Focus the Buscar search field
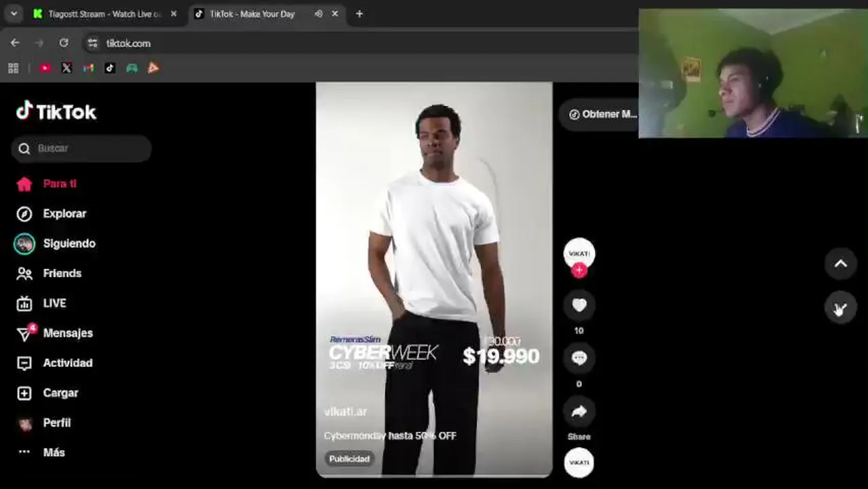This screenshot has height=489, width=868. [x=81, y=149]
